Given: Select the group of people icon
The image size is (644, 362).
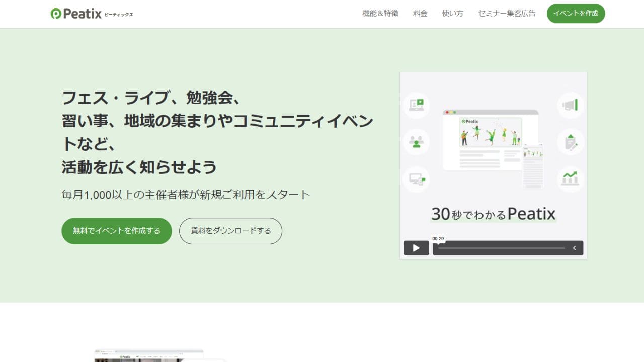Looking at the screenshot, I should pyautogui.click(x=416, y=141).
